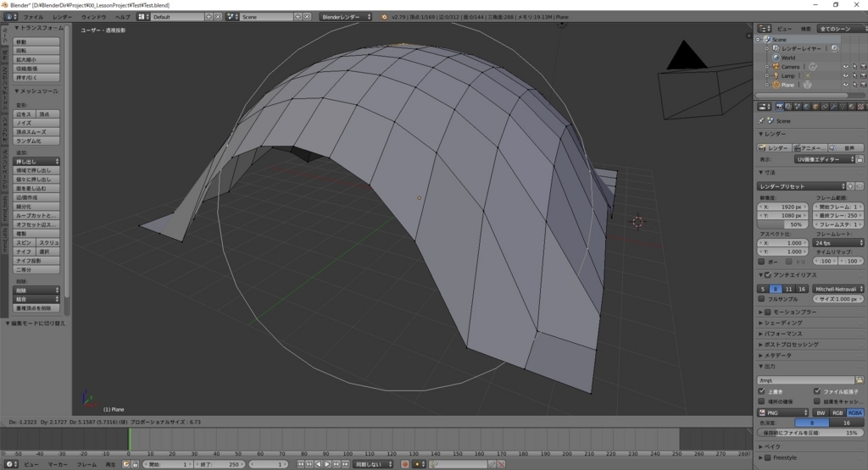Open the ファイル menu
This screenshot has width=868, height=470.
tap(33, 17)
